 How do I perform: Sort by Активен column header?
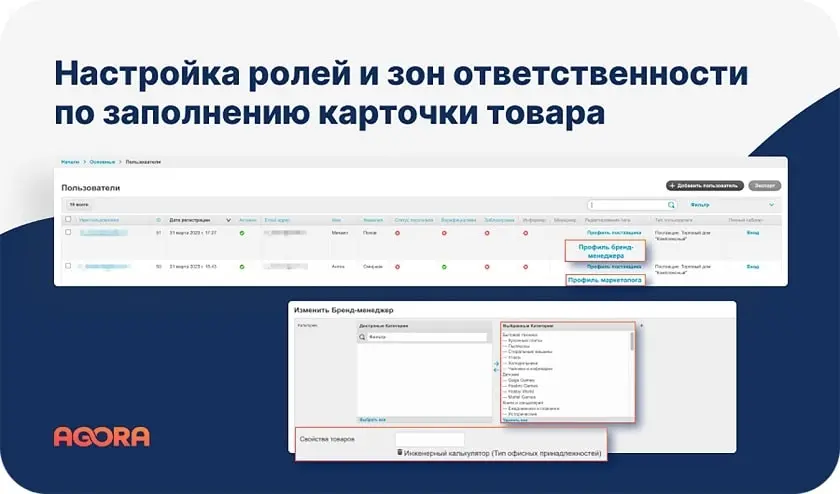(248, 220)
